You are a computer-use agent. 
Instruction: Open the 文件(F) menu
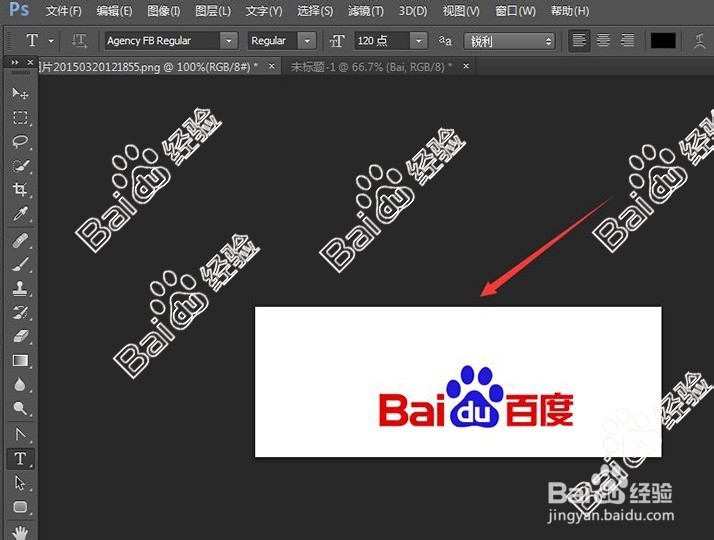pyautogui.click(x=64, y=10)
